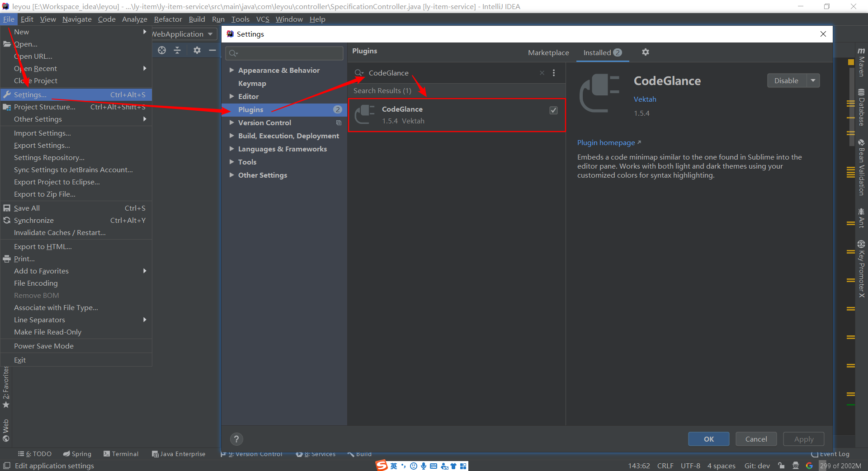
Task: Open the Bean Validation tool window
Action: click(x=861, y=168)
